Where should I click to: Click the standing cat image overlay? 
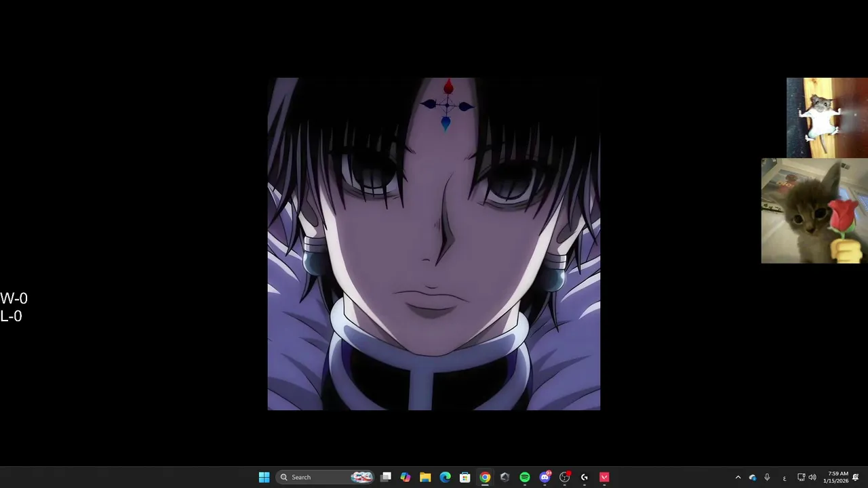(x=827, y=118)
